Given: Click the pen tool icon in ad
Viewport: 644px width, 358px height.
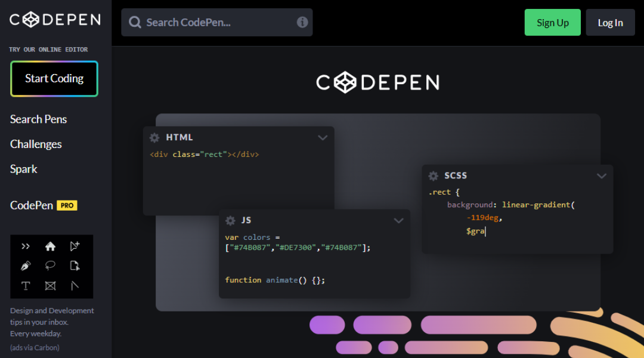Looking at the screenshot, I should pos(26,266).
